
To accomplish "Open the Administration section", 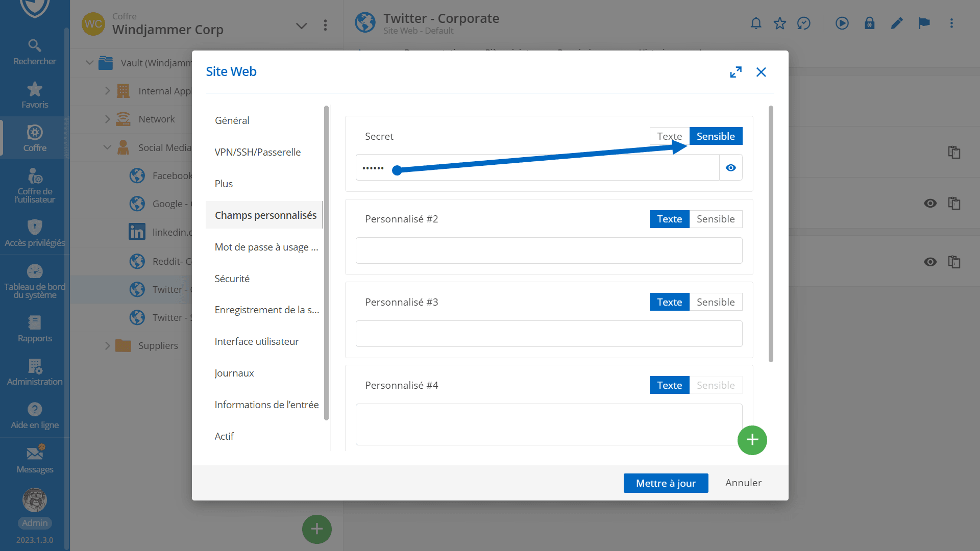I will pyautogui.click(x=35, y=372).
